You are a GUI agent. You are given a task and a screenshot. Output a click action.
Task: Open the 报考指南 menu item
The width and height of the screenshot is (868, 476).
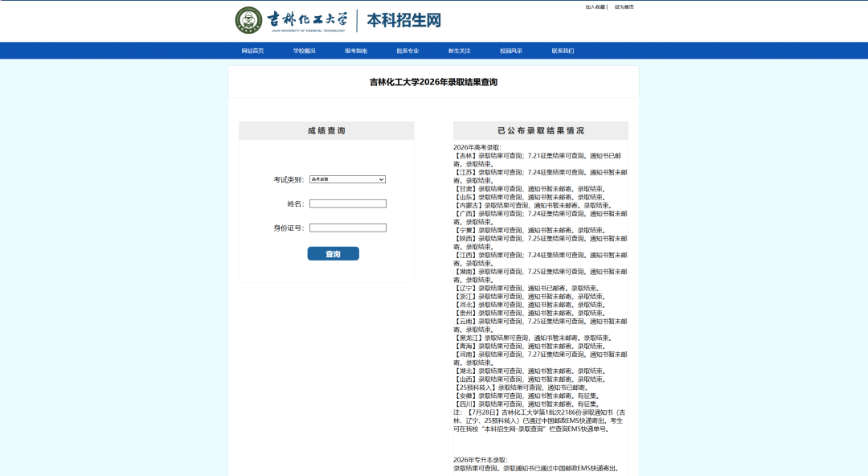[x=356, y=51]
